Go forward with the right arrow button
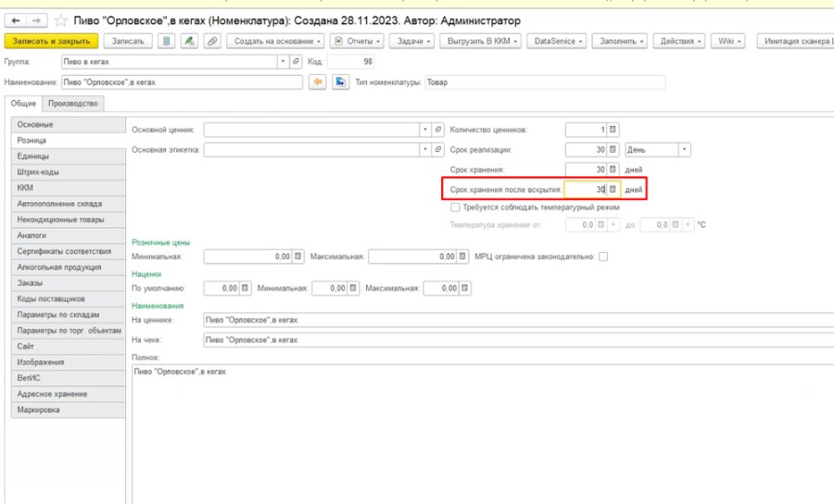 point(37,20)
